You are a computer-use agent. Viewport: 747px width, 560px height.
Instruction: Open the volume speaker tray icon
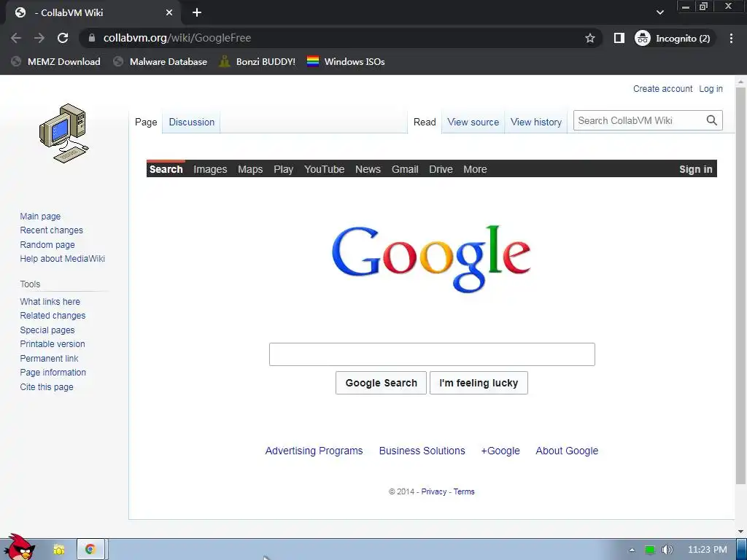click(x=667, y=550)
